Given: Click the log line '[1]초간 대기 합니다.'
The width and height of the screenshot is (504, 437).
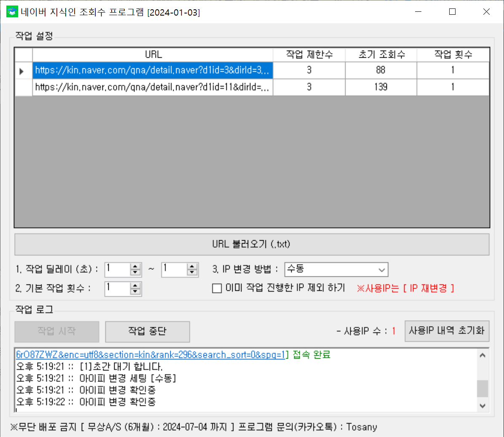Looking at the screenshot, I should coord(89,367).
